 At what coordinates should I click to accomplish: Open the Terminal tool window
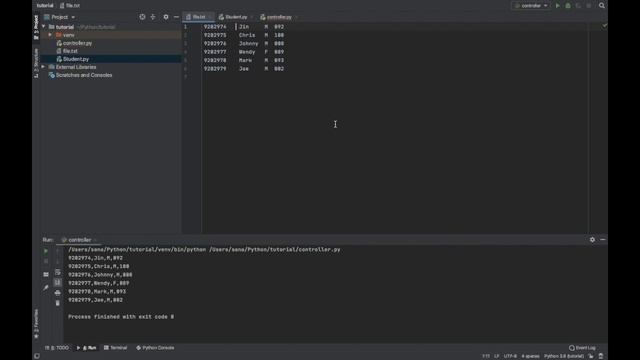click(x=116, y=348)
